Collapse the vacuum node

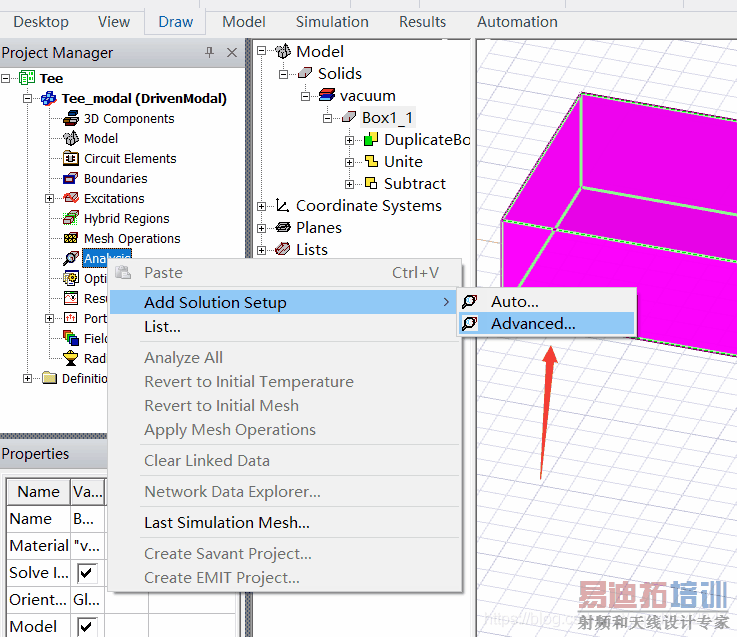tap(306, 96)
